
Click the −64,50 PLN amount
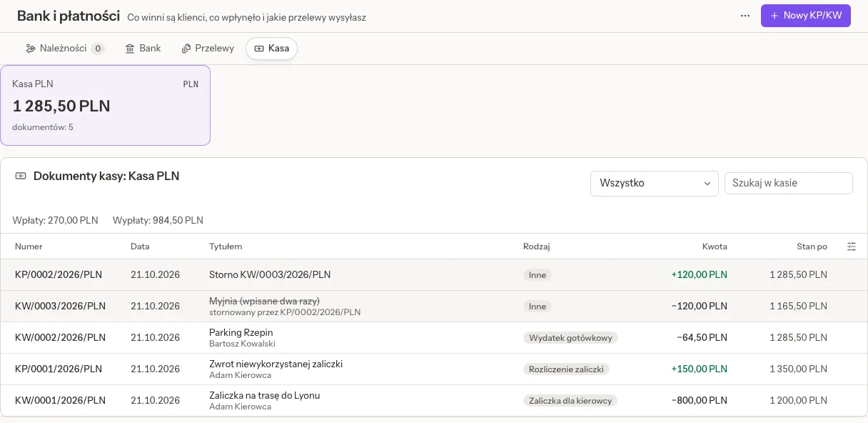(x=702, y=338)
